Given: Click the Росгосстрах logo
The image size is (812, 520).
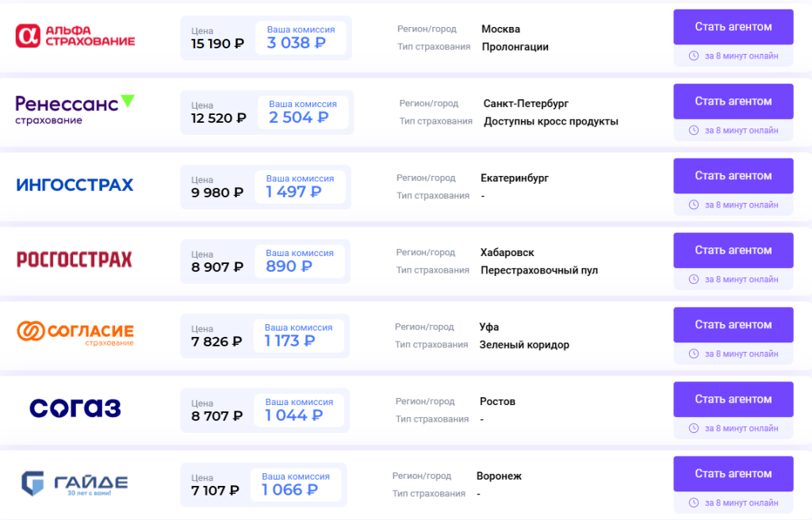Looking at the screenshot, I should coord(74,258).
